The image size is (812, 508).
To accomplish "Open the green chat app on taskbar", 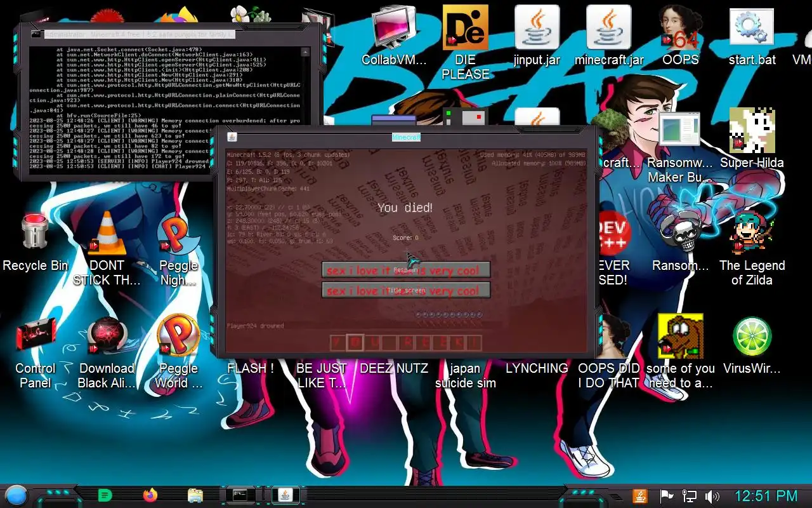I will point(106,495).
